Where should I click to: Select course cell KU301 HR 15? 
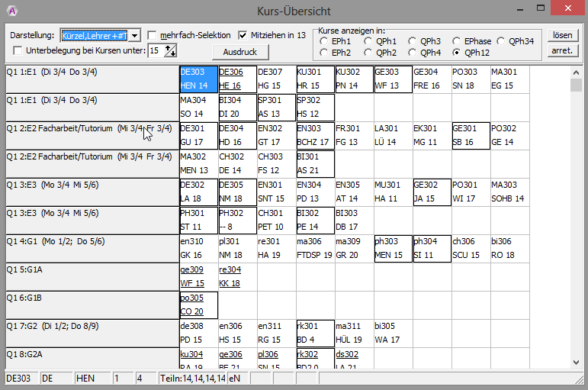pyautogui.click(x=316, y=79)
